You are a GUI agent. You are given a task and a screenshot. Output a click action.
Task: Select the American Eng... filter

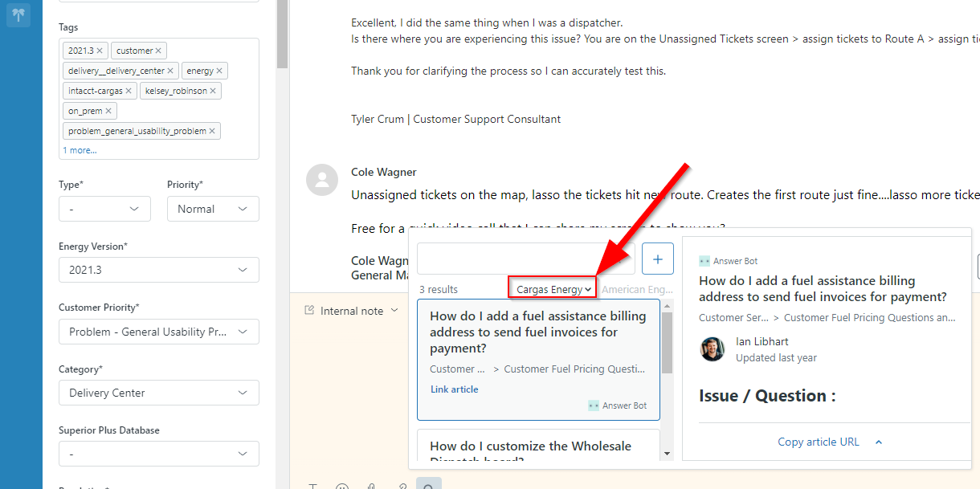coord(638,289)
